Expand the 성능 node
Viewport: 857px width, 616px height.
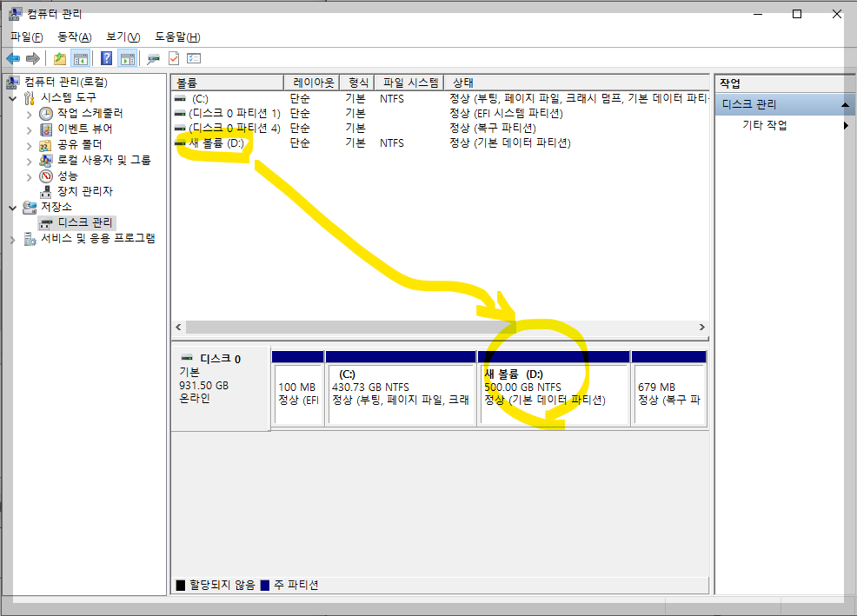(x=29, y=177)
